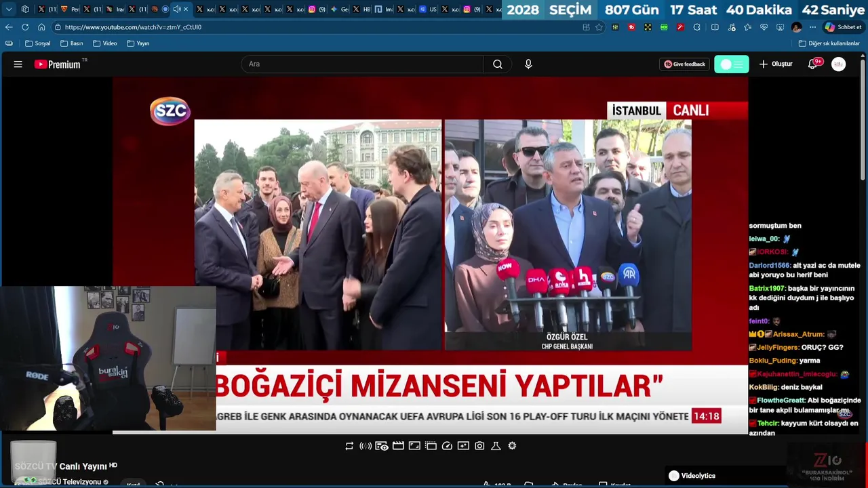868x488 pixels.
Task: Open the browser essentials heart icon
Action: coord(764,27)
